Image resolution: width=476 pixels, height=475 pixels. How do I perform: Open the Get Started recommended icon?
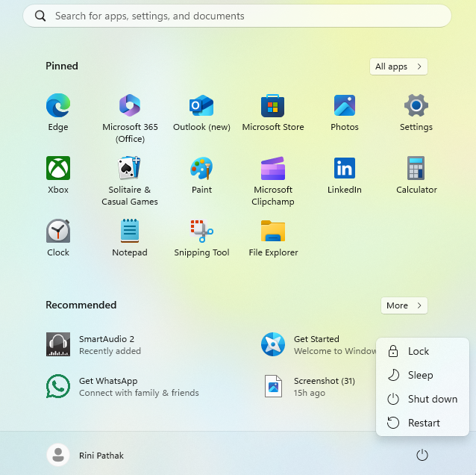click(273, 344)
